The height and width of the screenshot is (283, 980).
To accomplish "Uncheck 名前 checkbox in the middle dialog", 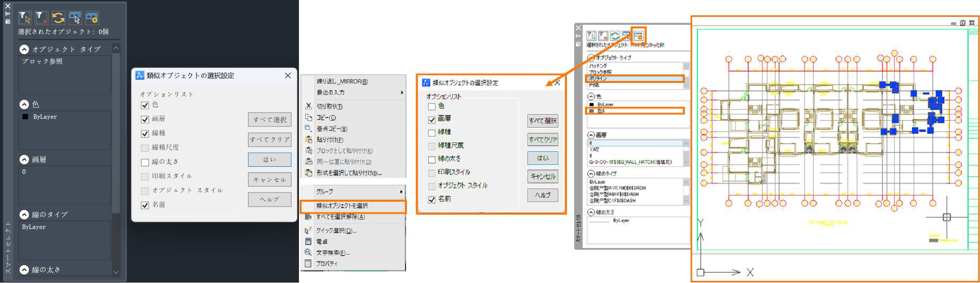I will point(432,200).
